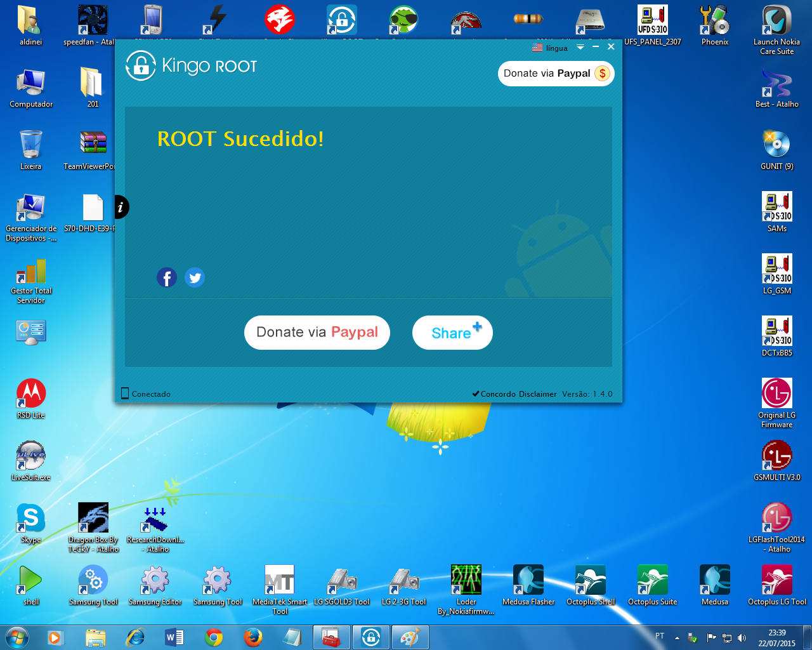Viewport: 812px width, 650px height.
Task: Click the large Donate via Paypal button
Action: coord(317,333)
